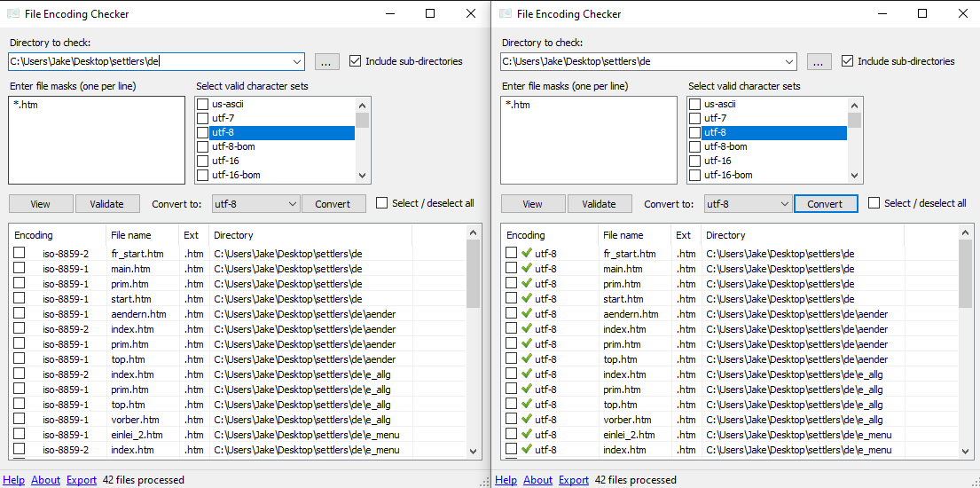Click file list scroll up arrow, right window

pyautogui.click(x=966, y=232)
